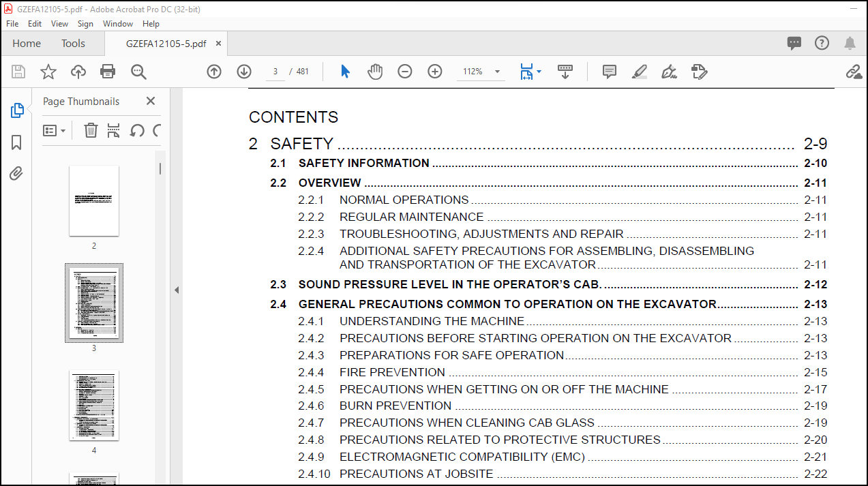Click the Save file icon
The width and height of the screenshot is (868, 486).
pyautogui.click(x=18, y=72)
